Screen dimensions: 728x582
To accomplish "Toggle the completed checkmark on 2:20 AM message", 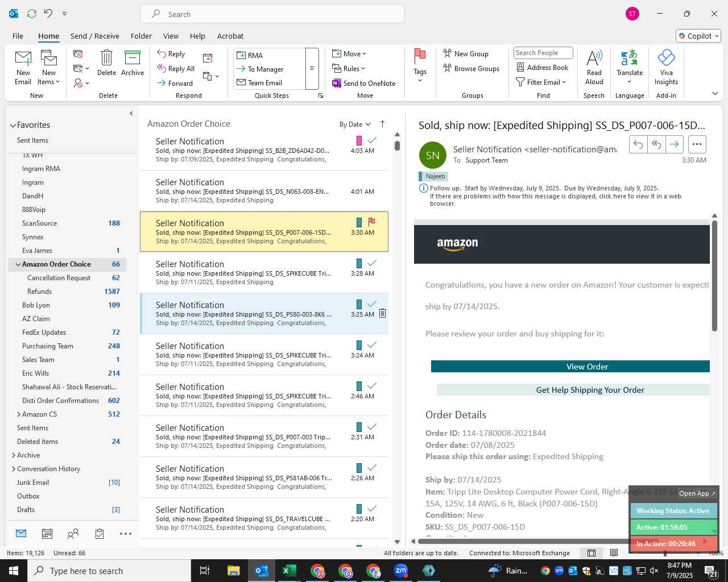I will coord(371,509).
